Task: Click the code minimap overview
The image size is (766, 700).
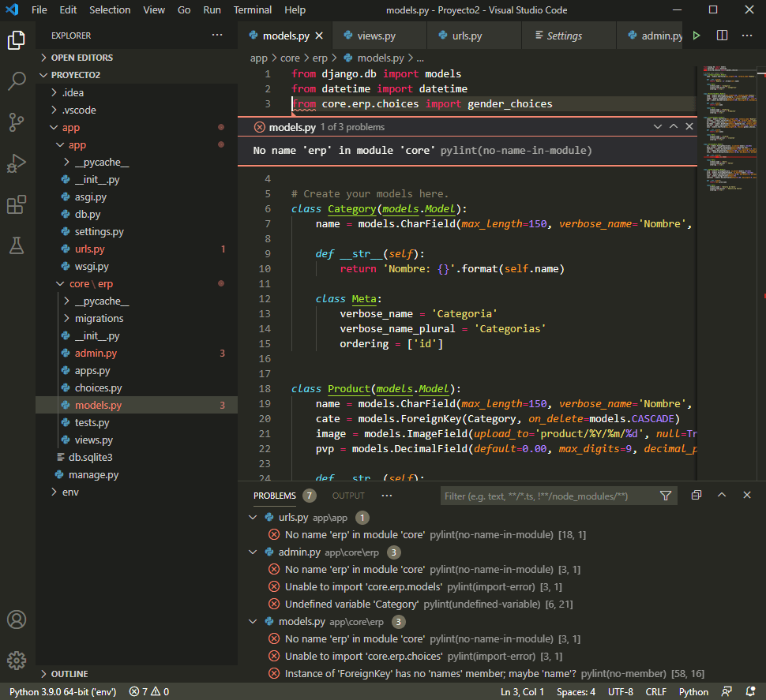Action: tap(730, 129)
